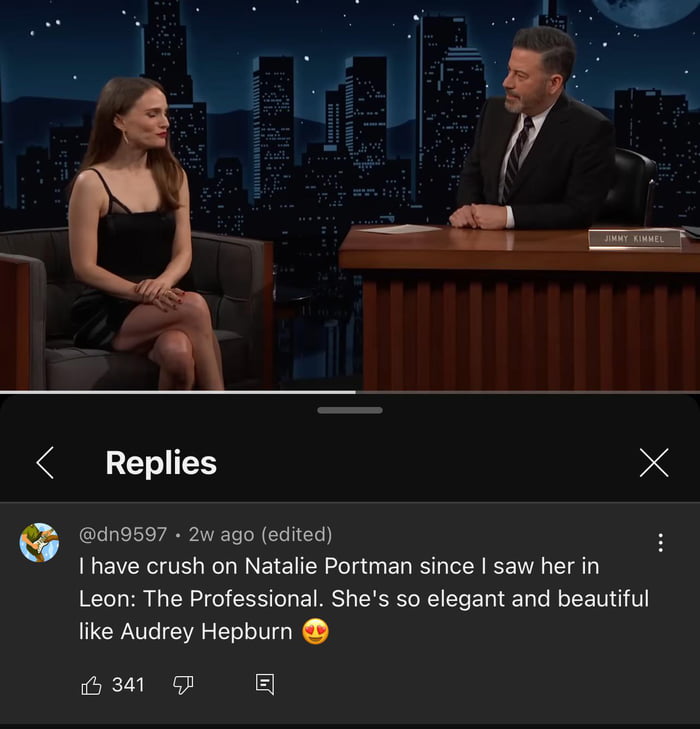Viewport: 700px width, 729px height.
Task: Tap the comment text about Leon: The Professional
Action: pos(363,598)
